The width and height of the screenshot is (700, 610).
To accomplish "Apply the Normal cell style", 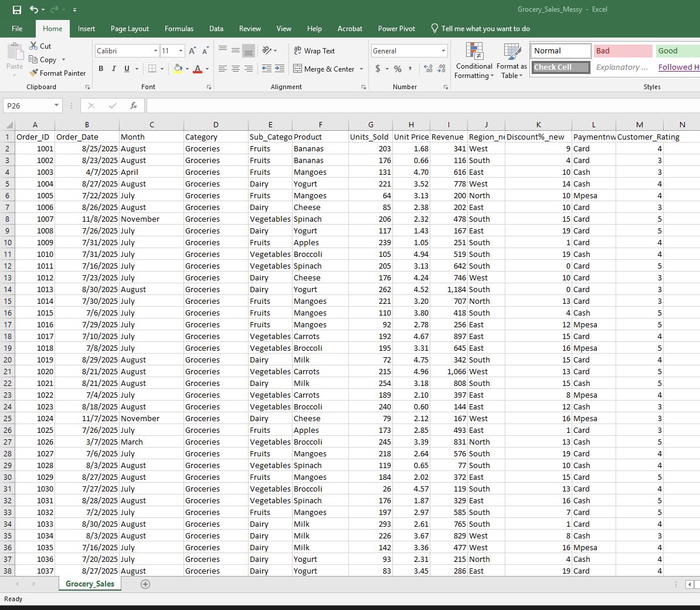I will click(x=560, y=51).
